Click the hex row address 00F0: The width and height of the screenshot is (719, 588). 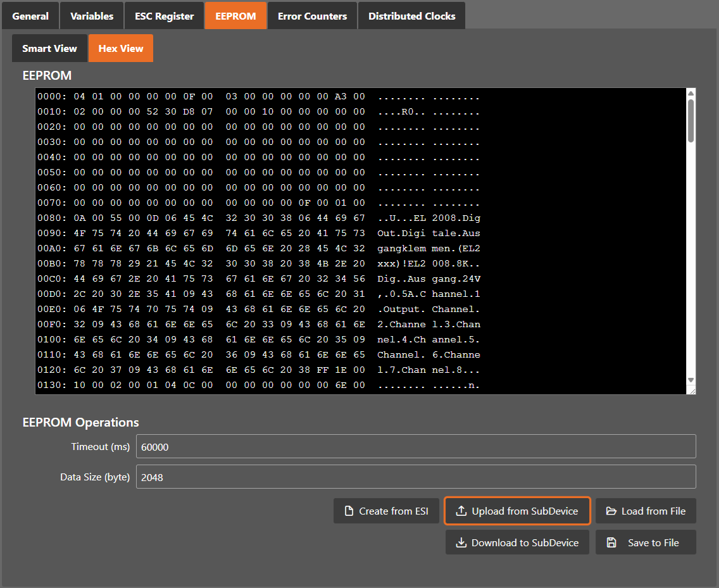click(x=52, y=324)
